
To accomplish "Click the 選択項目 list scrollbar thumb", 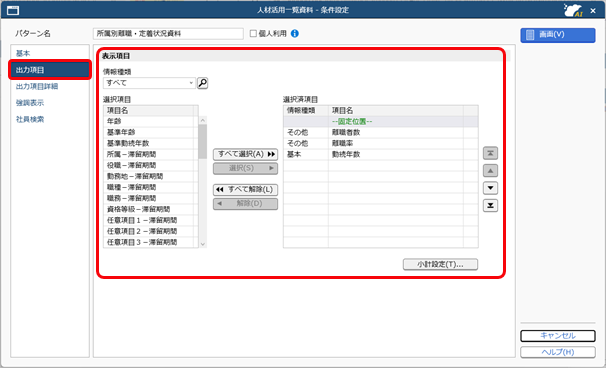I will coord(203,141).
